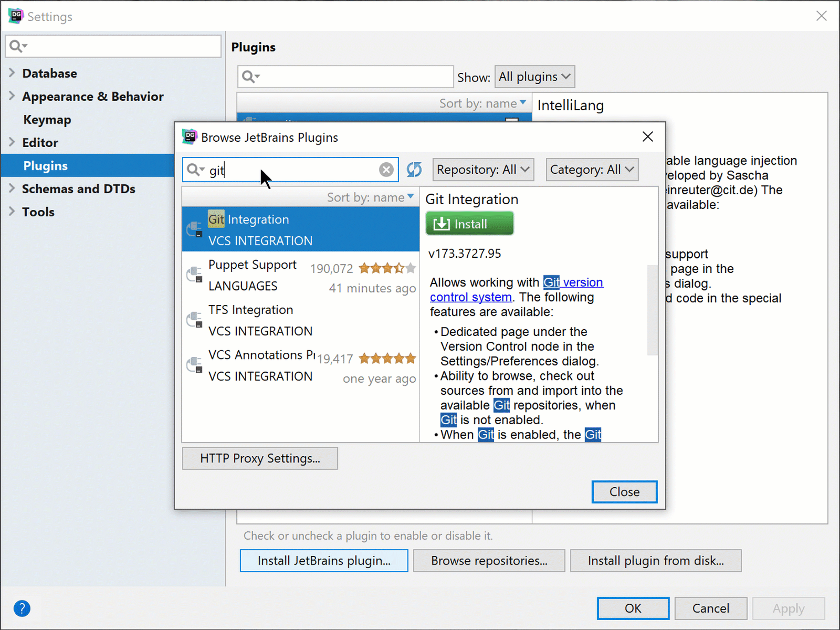Click Cancel in Settings window

tap(710, 608)
